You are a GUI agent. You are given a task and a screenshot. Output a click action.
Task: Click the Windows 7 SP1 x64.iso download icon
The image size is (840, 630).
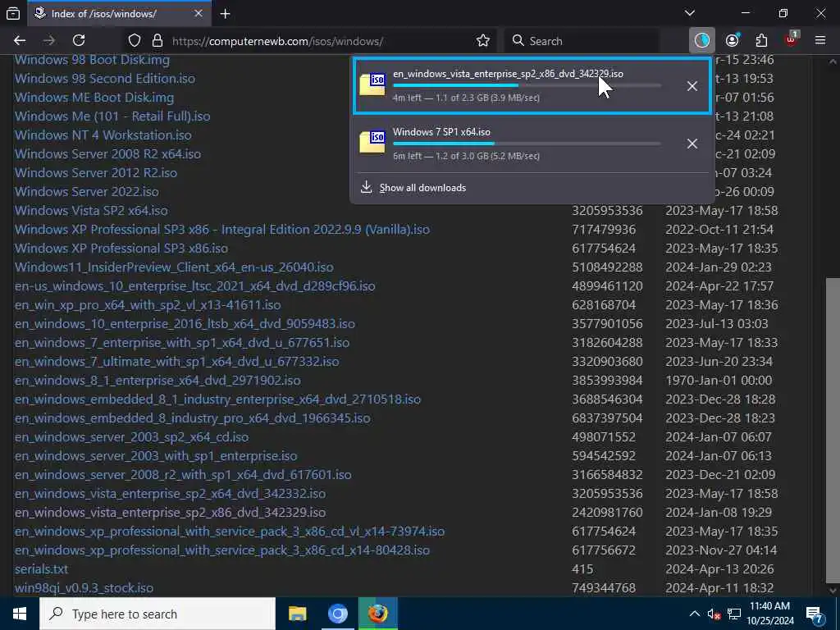point(372,143)
